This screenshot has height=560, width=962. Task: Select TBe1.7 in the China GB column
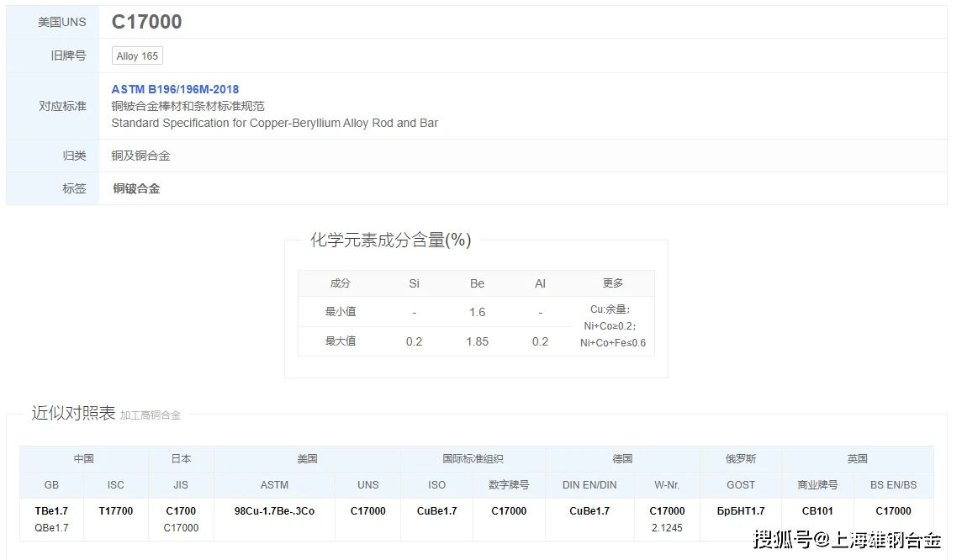click(50, 510)
